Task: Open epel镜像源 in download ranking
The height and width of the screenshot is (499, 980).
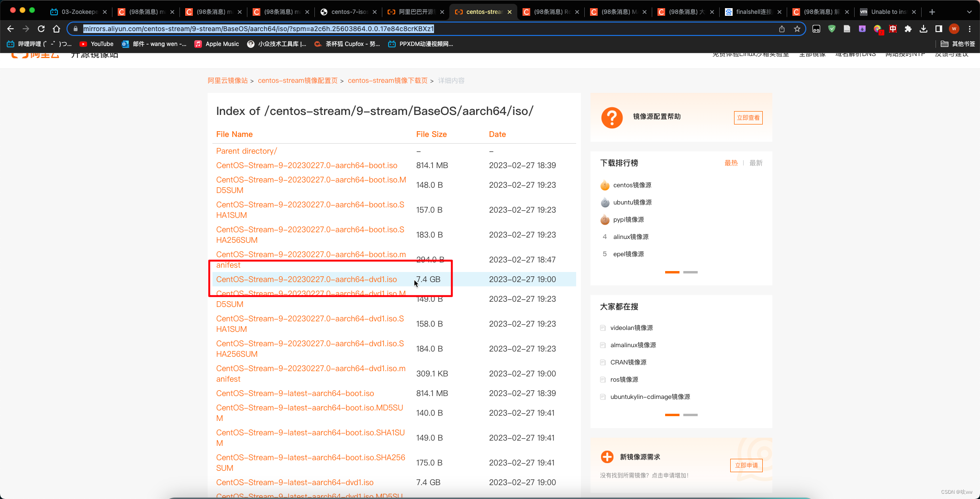Action: pos(629,254)
